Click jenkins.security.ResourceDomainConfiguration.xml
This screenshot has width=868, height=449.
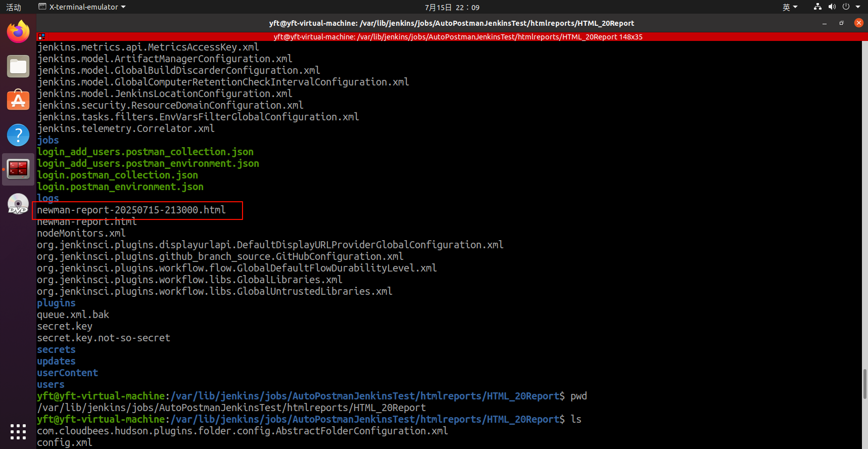[170, 105]
